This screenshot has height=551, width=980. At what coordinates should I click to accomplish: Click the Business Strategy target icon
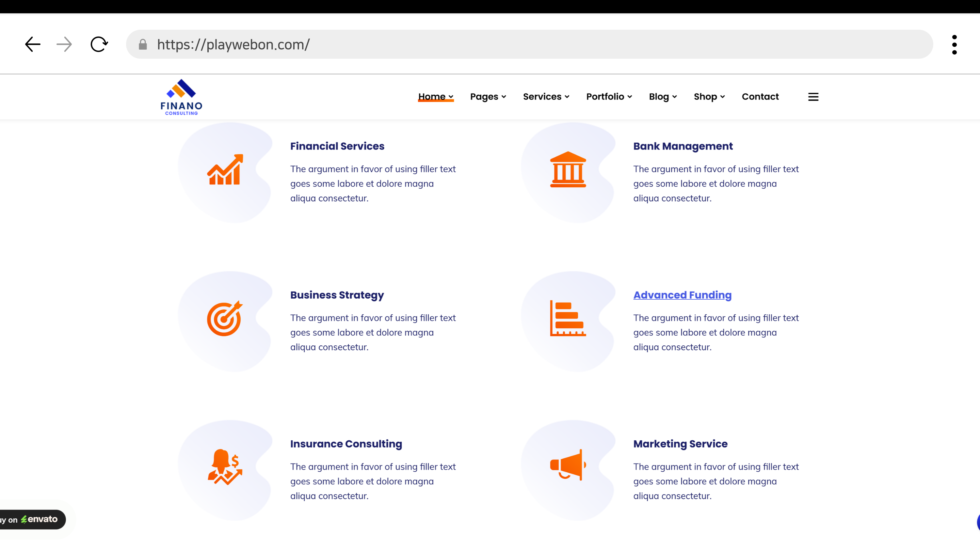pos(225,318)
